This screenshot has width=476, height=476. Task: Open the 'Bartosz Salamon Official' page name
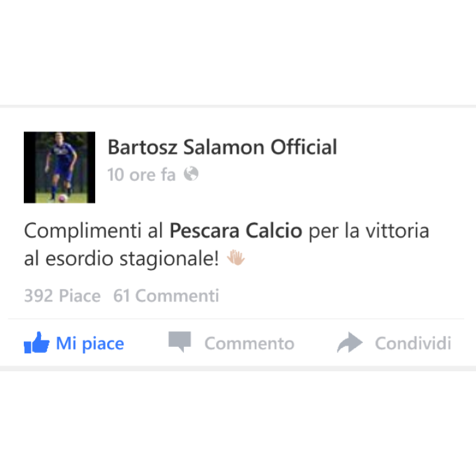222,147
